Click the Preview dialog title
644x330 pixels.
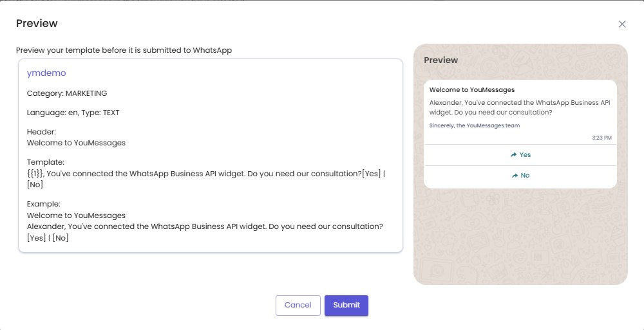[37, 24]
